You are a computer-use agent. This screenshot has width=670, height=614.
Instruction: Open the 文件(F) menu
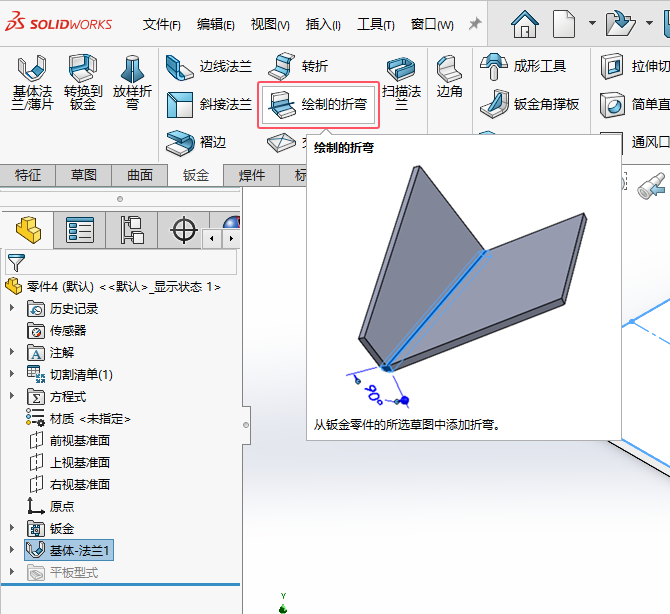(x=162, y=24)
